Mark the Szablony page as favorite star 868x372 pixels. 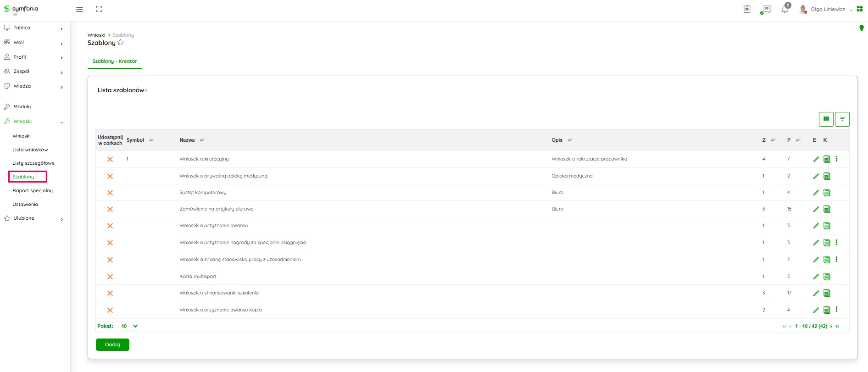pyautogui.click(x=121, y=43)
